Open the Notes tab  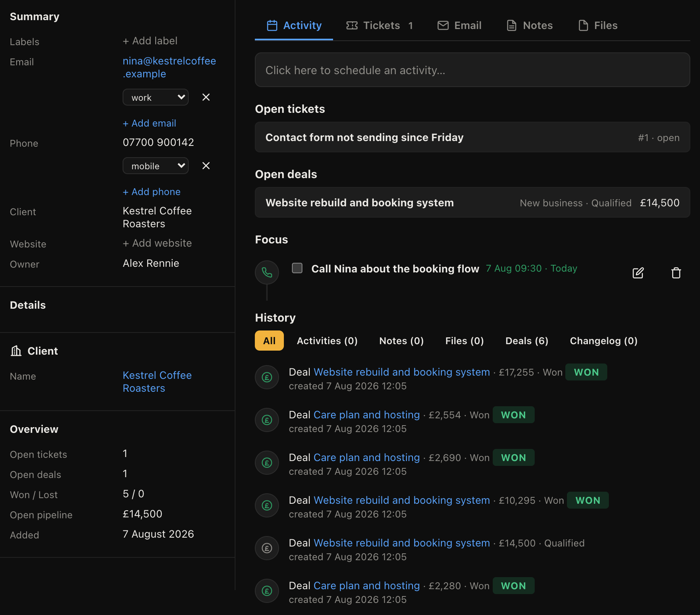tap(529, 25)
